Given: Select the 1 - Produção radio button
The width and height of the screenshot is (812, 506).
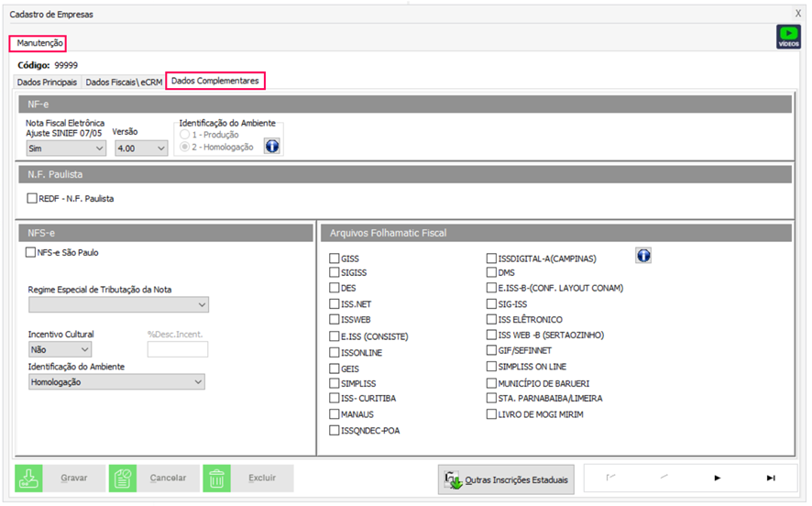Looking at the screenshot, I should [183, 134].
